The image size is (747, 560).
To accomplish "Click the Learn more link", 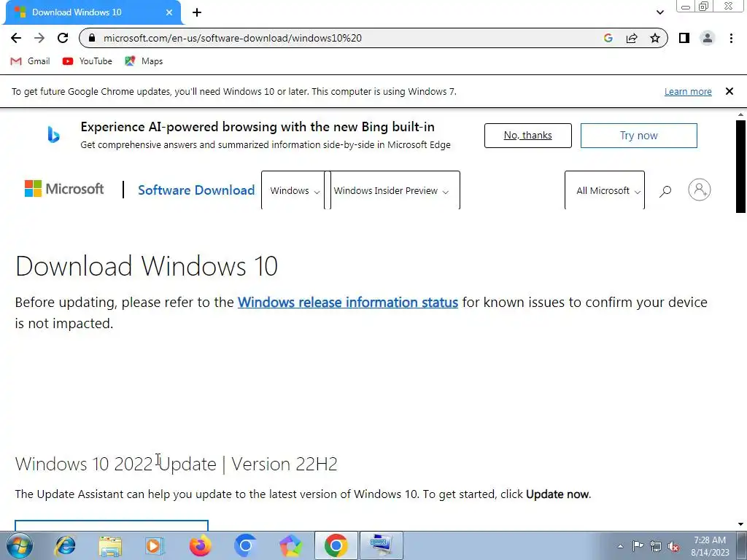I will point(688,91).
